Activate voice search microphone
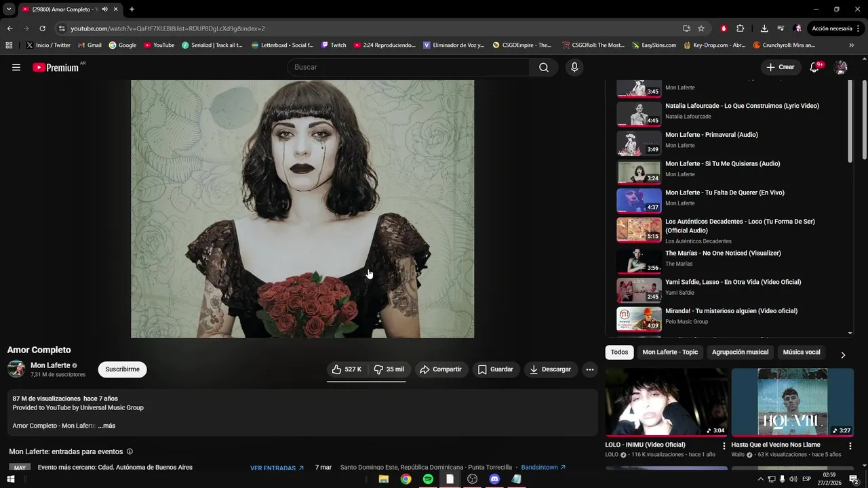 pos(574,67)
